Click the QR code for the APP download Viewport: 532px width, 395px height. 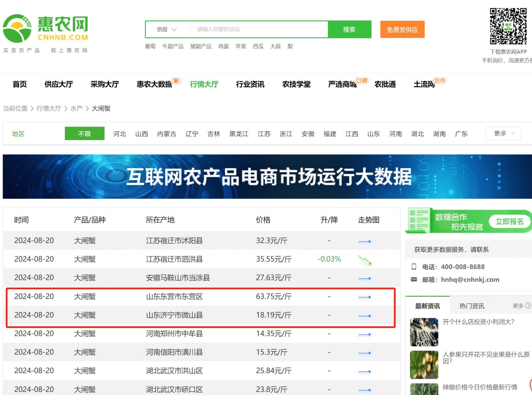point(508,26)
